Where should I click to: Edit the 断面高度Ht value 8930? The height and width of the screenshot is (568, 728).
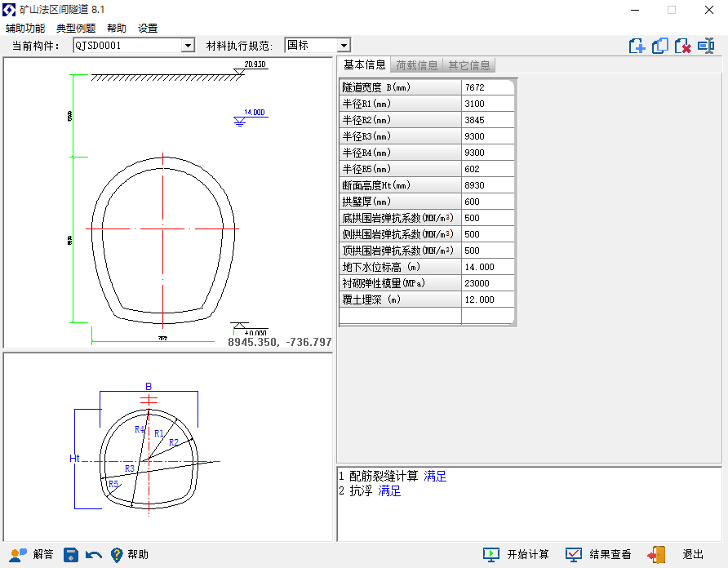[x=488, y=185]
